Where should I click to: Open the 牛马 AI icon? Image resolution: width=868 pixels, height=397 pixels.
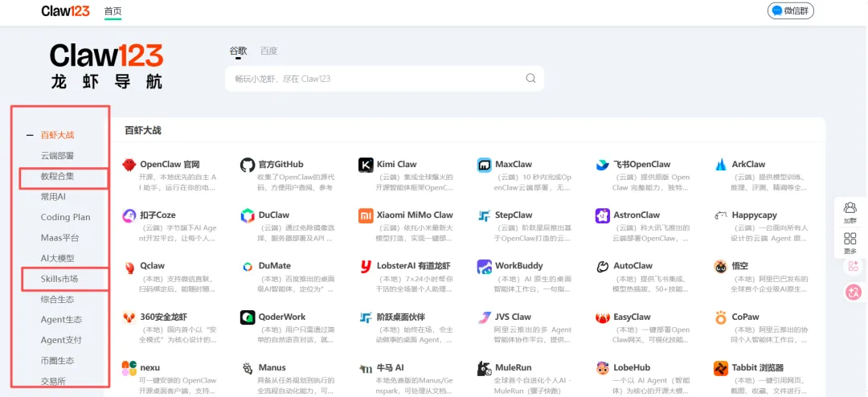[x=366, y=368]
